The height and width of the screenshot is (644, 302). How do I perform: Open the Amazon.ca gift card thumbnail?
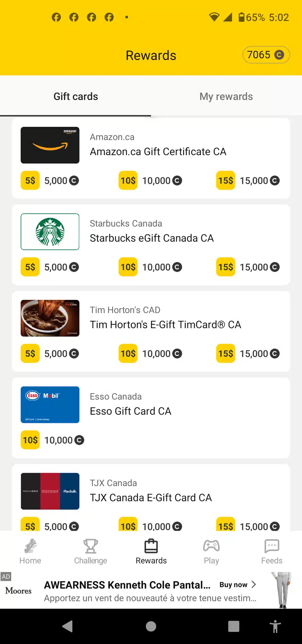(x=50, y=145)
